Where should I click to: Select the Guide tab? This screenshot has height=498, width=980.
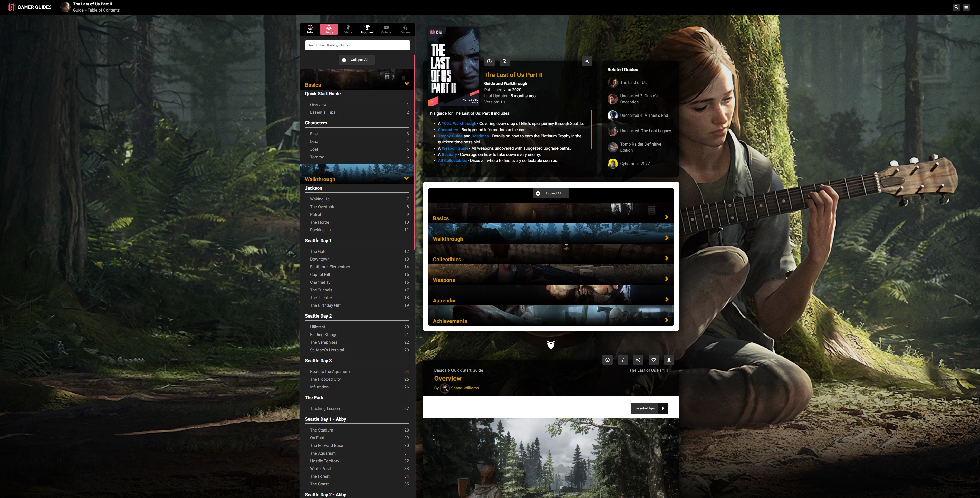329,29
